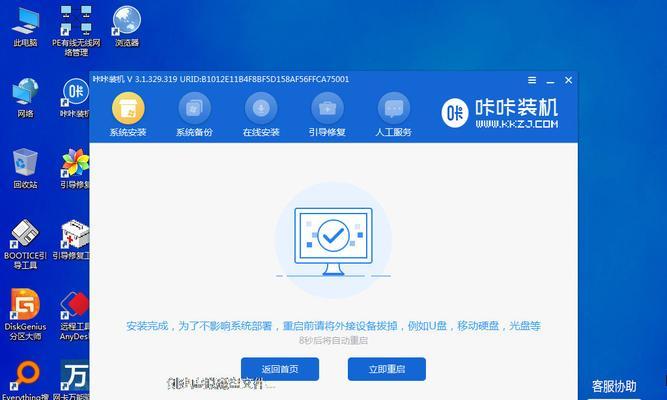Click the 8秒后将自动重启 countdown text
Image resolution: width=667 pixels, height=400 pixels.
point(334,340)
